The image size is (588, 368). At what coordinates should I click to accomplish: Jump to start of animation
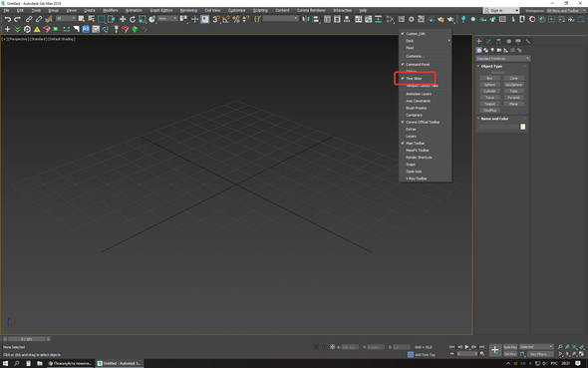[451, 347]
